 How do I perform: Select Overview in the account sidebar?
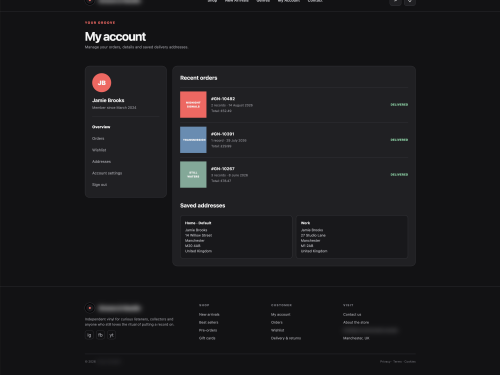pyautogui.click(x=101, y=127)
